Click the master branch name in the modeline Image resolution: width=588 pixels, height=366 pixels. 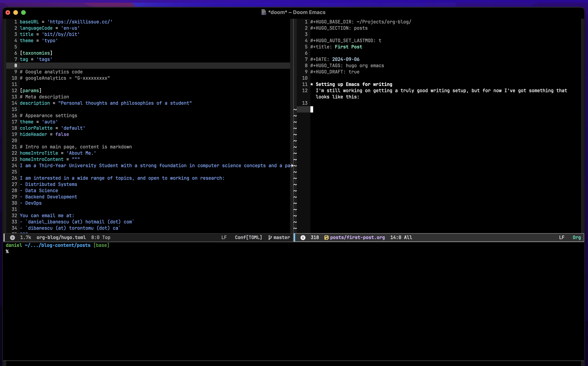pyautogui.click(x=282, y=237)
